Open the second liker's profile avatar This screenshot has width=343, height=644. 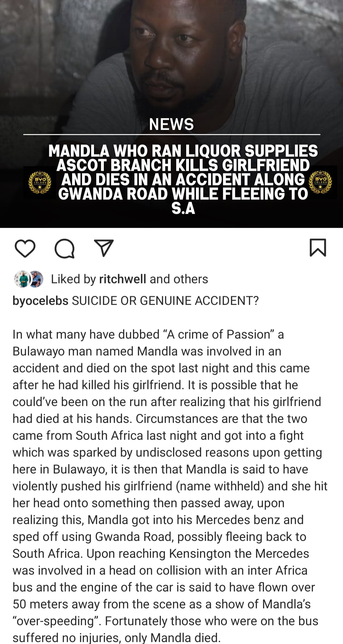click(36, 279)
